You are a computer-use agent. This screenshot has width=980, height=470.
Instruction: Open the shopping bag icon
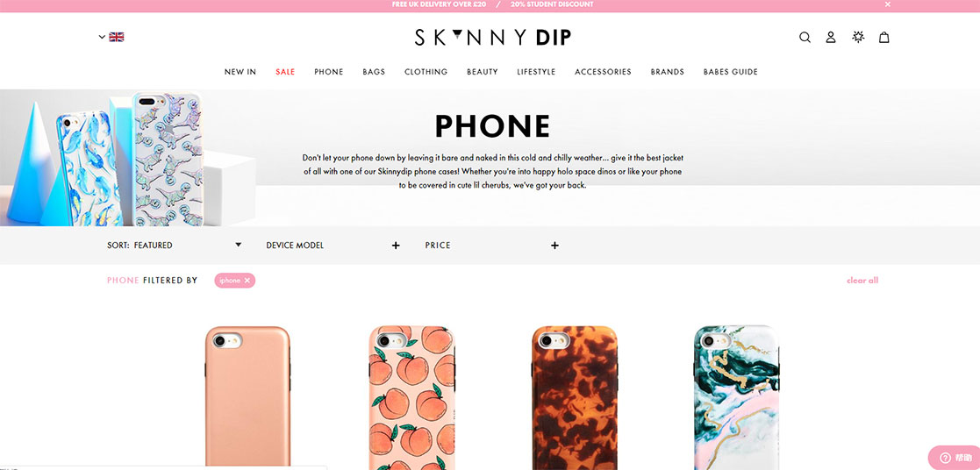coord(883,38)
